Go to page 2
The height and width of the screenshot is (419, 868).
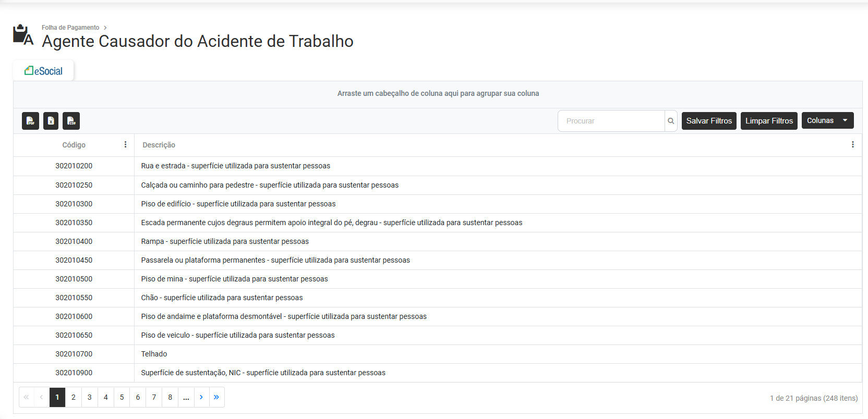(74, 397)
